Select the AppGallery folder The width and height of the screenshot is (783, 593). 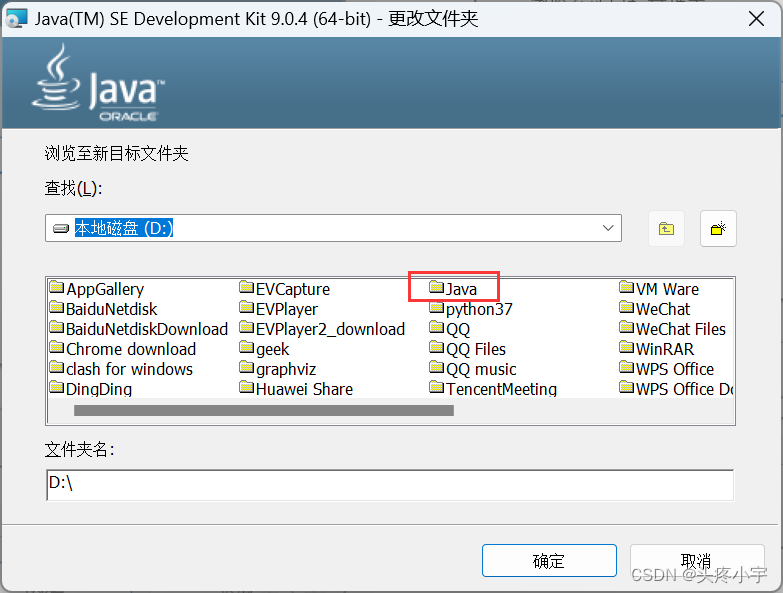click(97, 289)
